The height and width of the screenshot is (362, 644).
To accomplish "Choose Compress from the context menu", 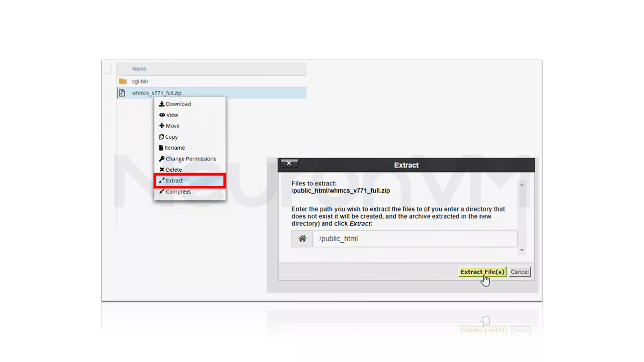I will coord(190,191).
